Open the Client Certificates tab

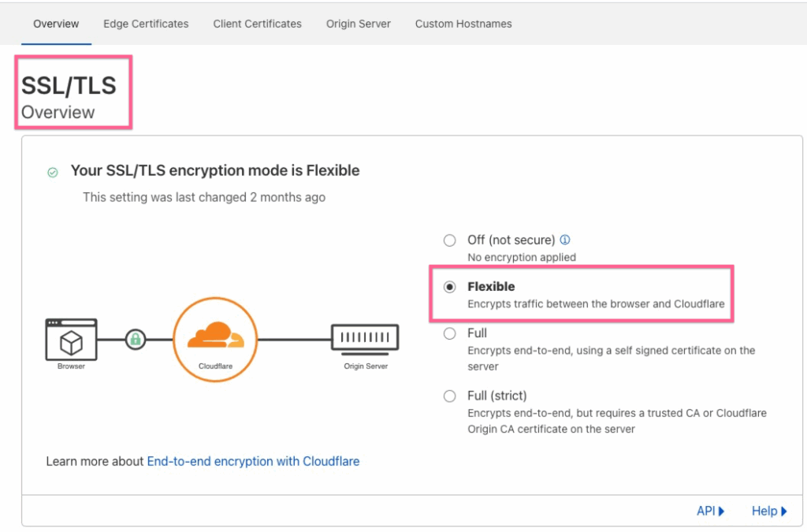pyautogui.click(x=257, y=24)
